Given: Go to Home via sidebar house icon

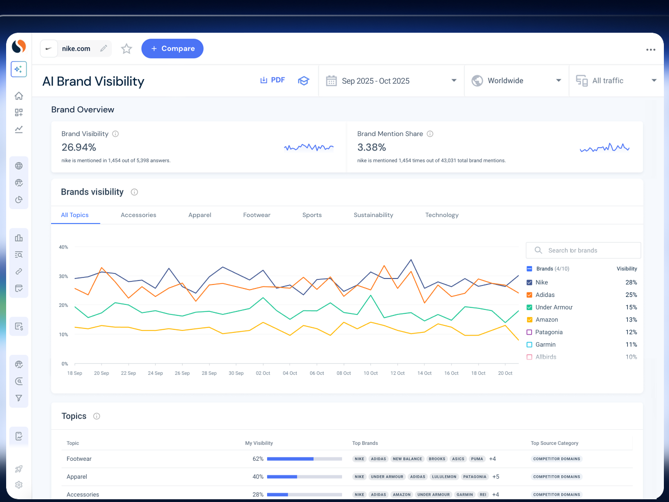Looking at the screenshot, I should click(x=19, y=96).
